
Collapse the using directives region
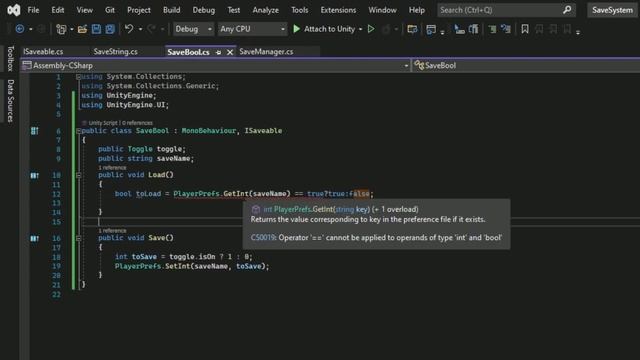(x=78, y=77)
